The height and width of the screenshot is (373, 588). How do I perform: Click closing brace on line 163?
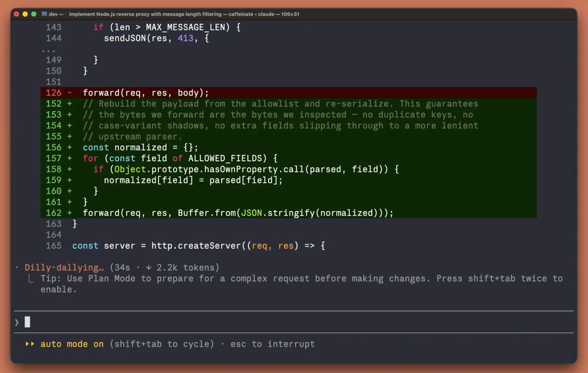(x=75, y=224)
